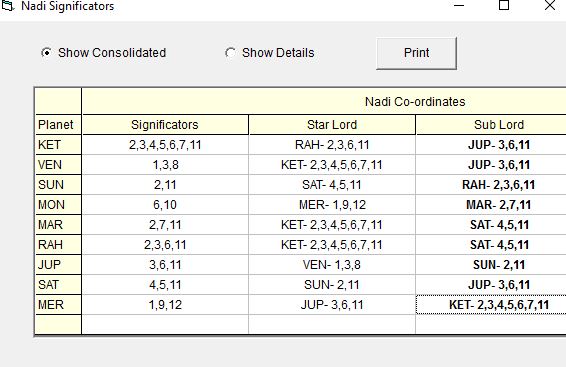Select the RAH planet row header
Viewport: 566px width, 367px height.
point(58,245)
